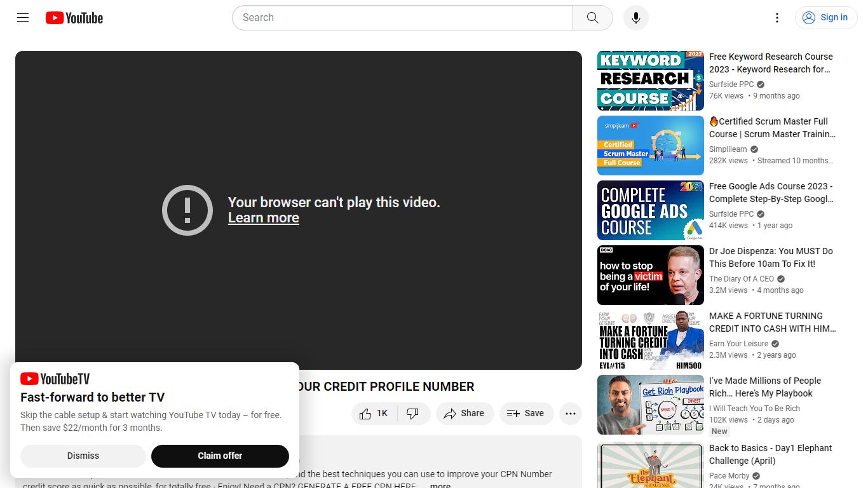Click the 'Fast-forward to better TV' heading
Image resolution: width=868 pixels, height=488 pixels.
(93, 397)
